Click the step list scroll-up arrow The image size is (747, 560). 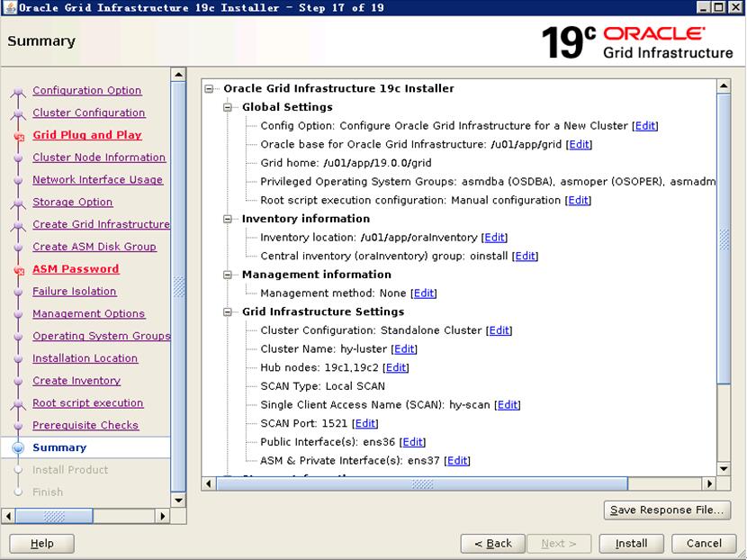click(x=178, y=75)
